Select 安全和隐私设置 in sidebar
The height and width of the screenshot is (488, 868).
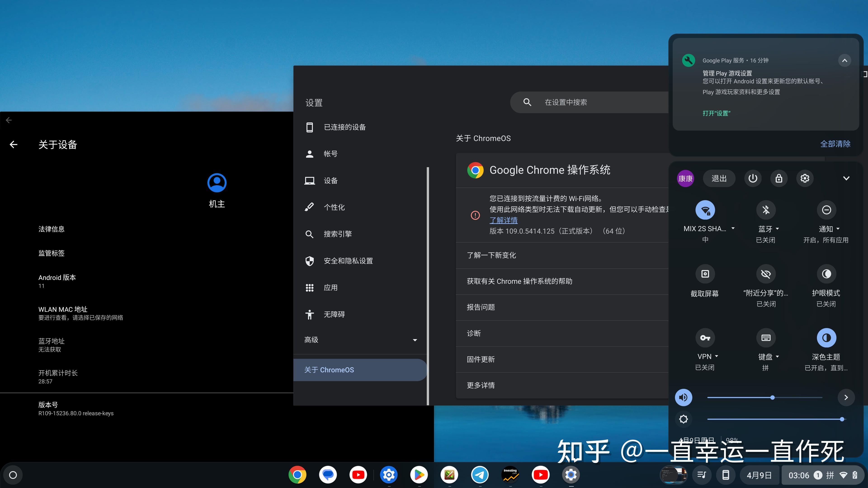360,261
